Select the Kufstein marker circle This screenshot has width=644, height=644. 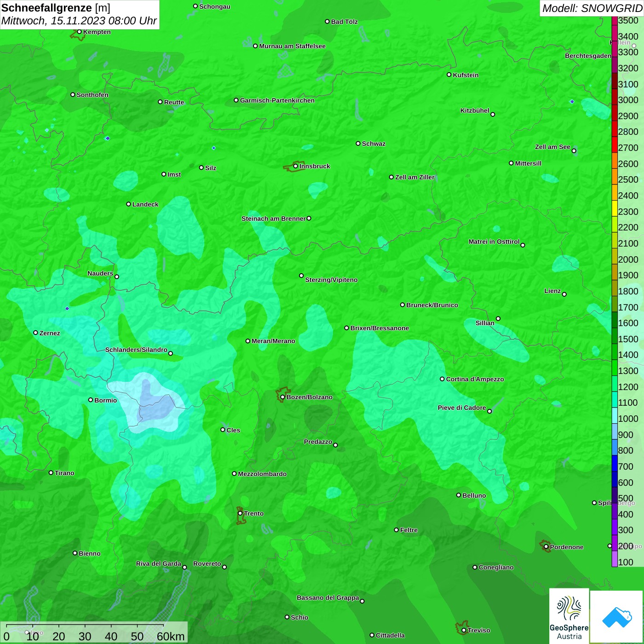(449, 75)
